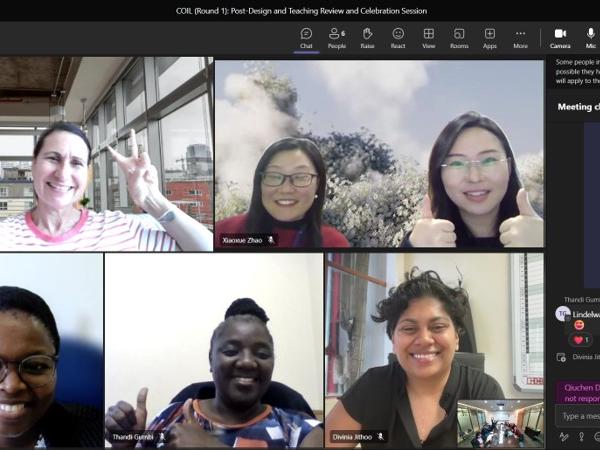
Task: Open the Chat panel
Action: click(306, 38)
